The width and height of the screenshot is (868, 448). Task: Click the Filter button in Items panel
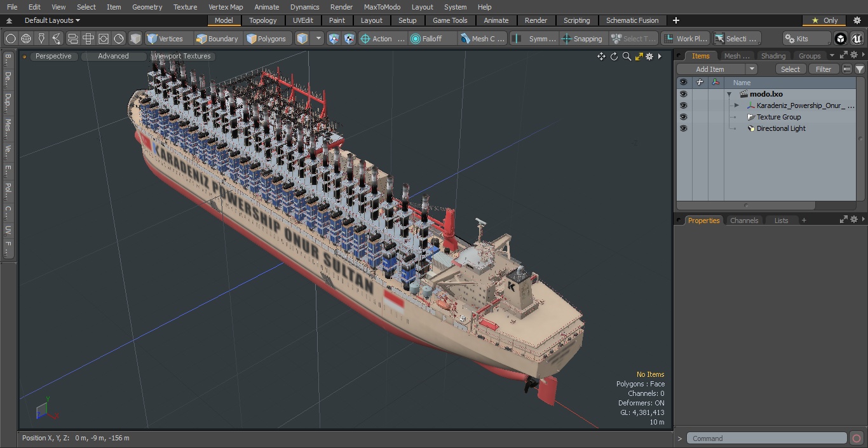[x=824, y=69]
